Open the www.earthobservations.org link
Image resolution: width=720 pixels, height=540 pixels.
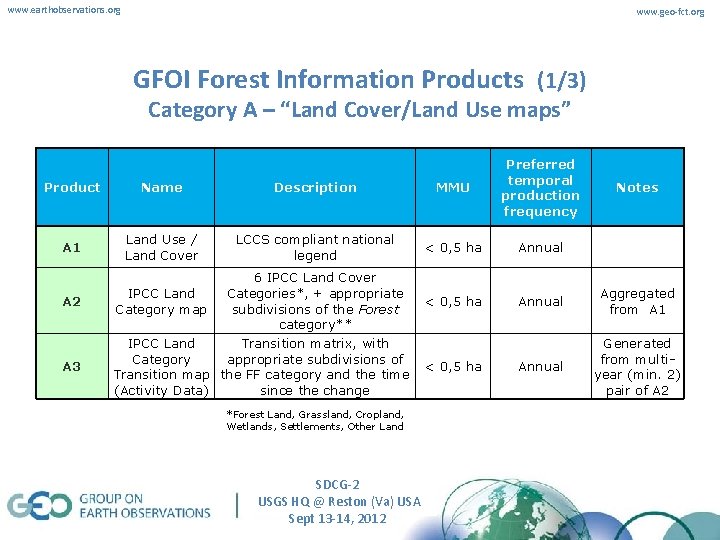coord(64,10)
